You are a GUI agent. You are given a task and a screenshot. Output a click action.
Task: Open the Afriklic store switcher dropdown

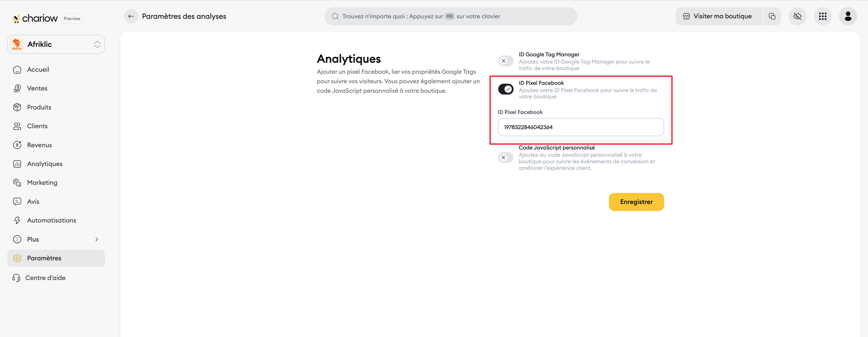point(56,45)
